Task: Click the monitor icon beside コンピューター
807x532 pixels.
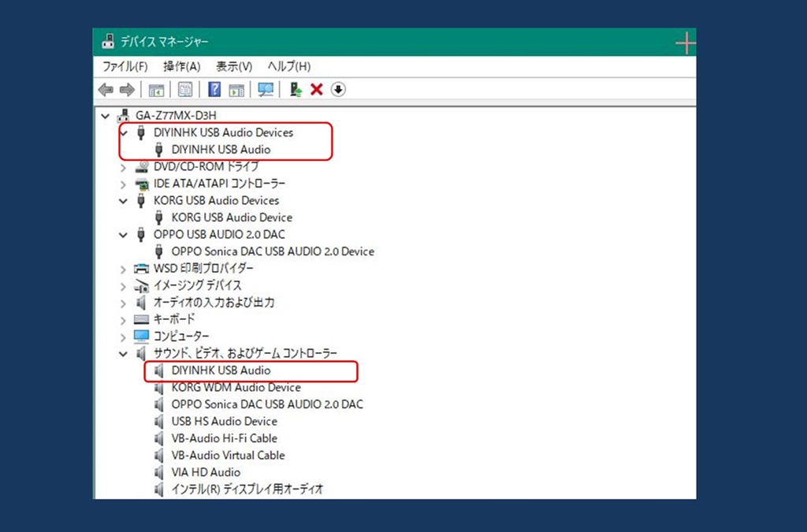Action: pyautogui.click(x=142, y=337)
